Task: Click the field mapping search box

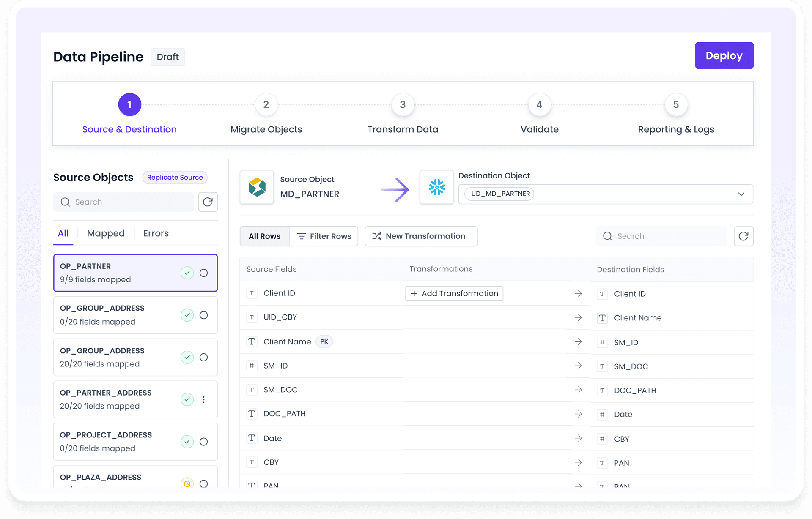Action: (661, 236)
